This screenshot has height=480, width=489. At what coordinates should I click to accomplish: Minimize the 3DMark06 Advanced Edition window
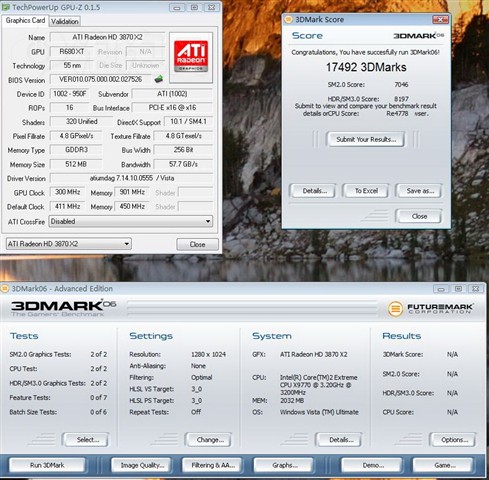[x=441, y=289]
